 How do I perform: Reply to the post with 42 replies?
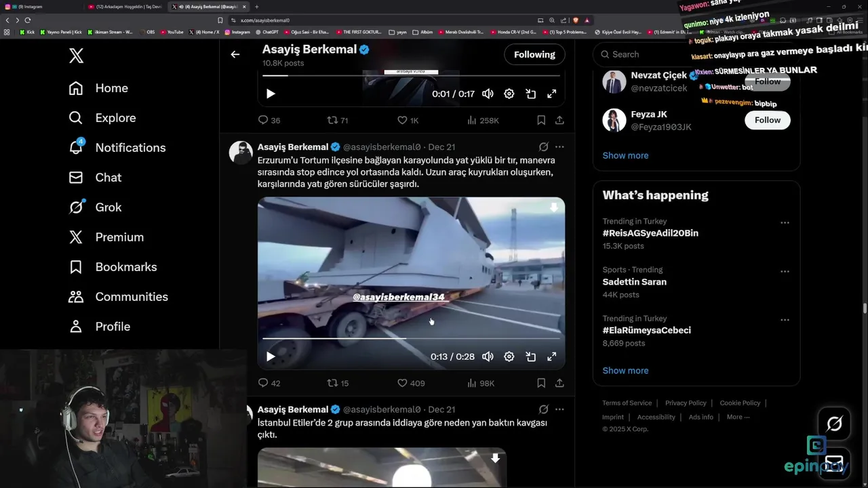pyautogui.click(x=269, y=383)
